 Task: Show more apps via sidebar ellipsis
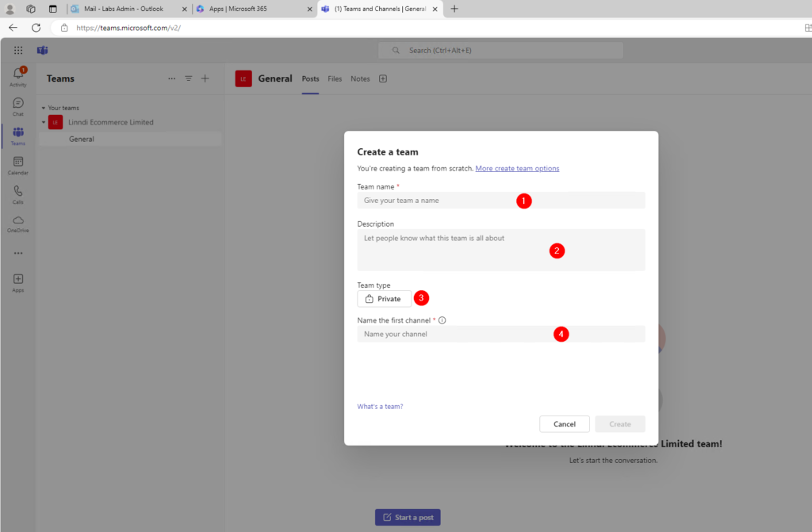click(x=18, y=253)
